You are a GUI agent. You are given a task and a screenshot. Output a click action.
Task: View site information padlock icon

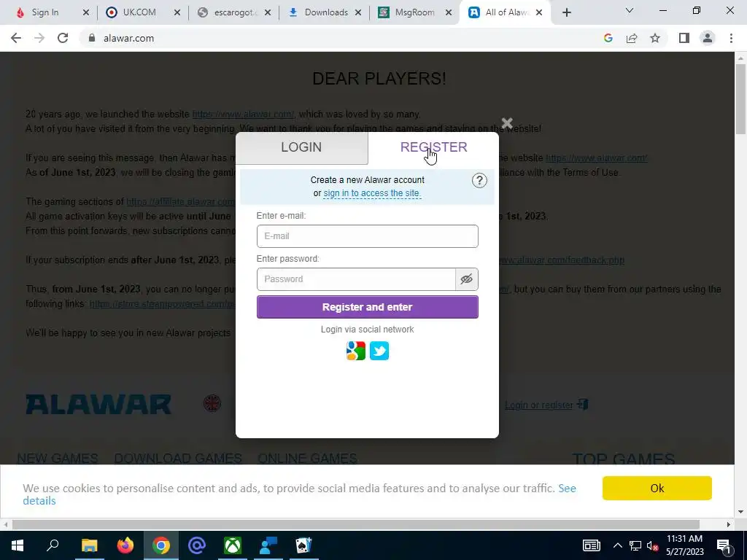coord(92,38)
